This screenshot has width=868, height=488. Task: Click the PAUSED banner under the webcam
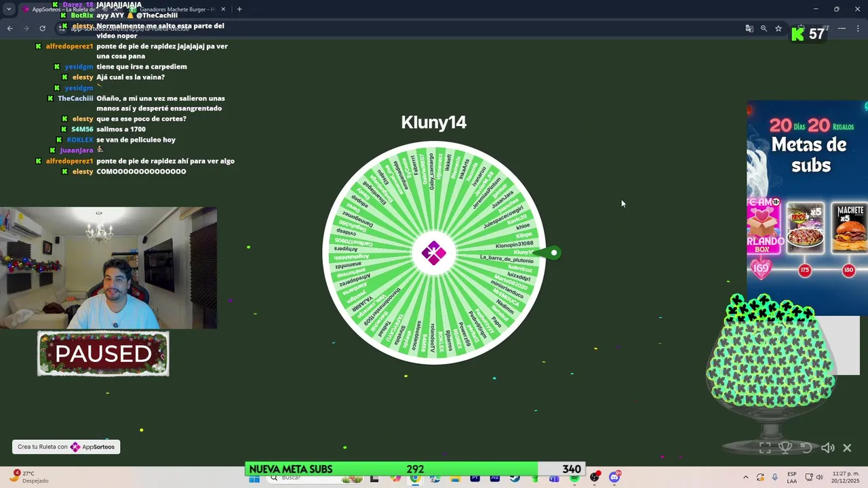[x=103, y=353]
